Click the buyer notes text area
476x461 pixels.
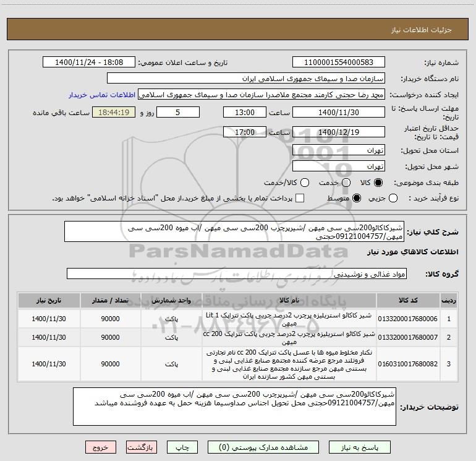(x=234, y=407)
